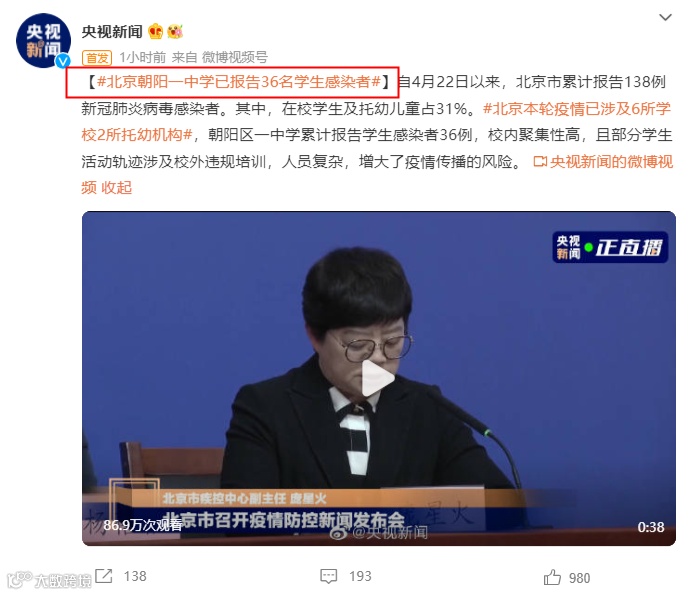The image size is (691, 595).
Task: Click the blue verified badge on avatar
Action: (63, 60)
